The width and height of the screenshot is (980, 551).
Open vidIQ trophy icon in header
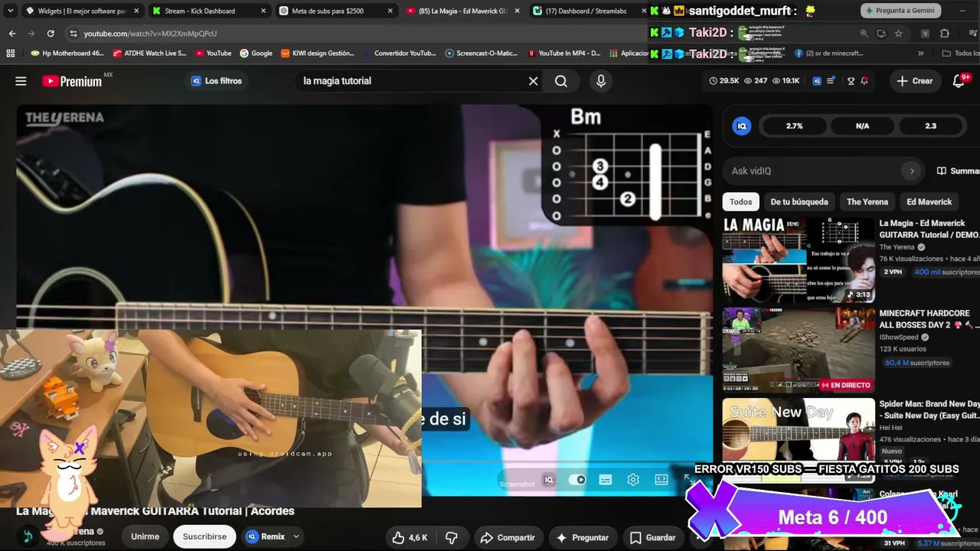pyautogui.click(x=851, y=81)
